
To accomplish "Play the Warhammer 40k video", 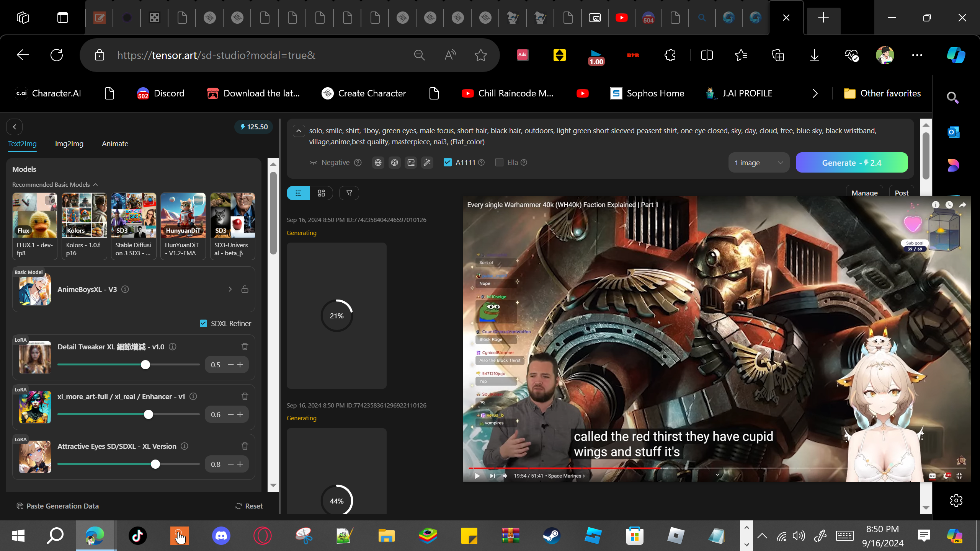I will [x=477, y=476].
